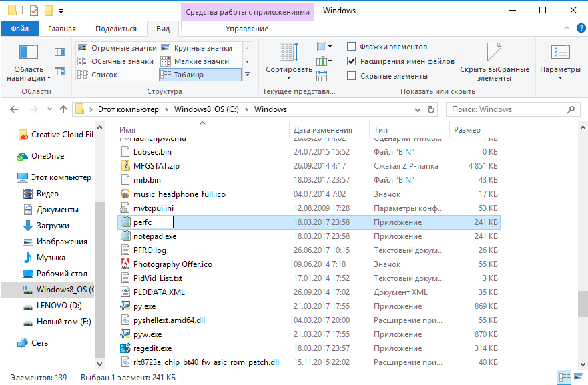The image size is (588, 385).
Task: Click Средства работы с приложениями tab header
Action: (248, 12)
